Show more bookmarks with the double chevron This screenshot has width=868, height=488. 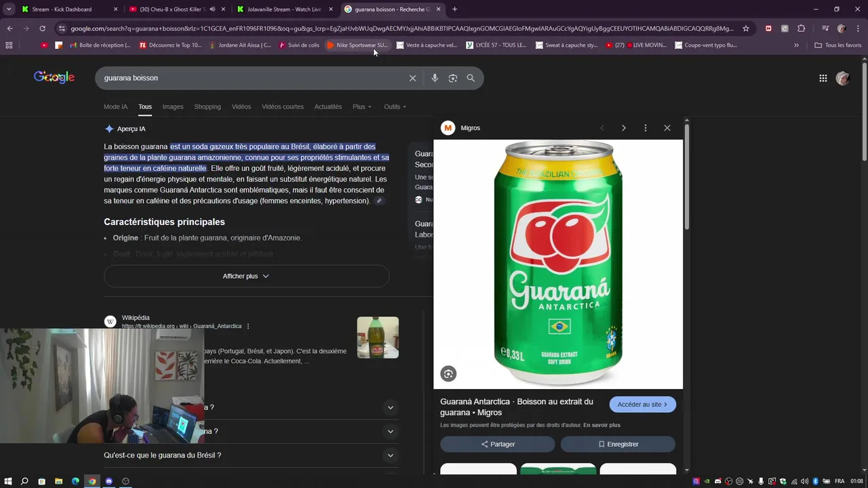(796, 45)
